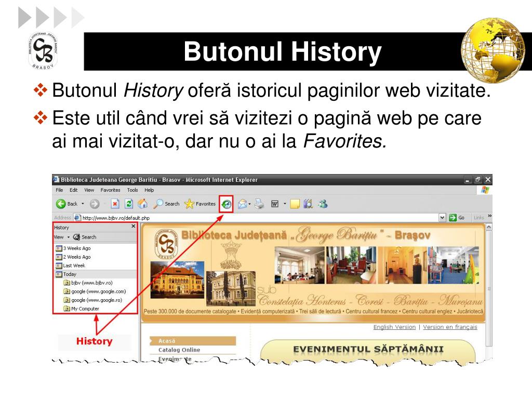This screenshot has width=532, height=399.
Task: Click the page icon in Address bar
Action: click(x=77, y=218)
